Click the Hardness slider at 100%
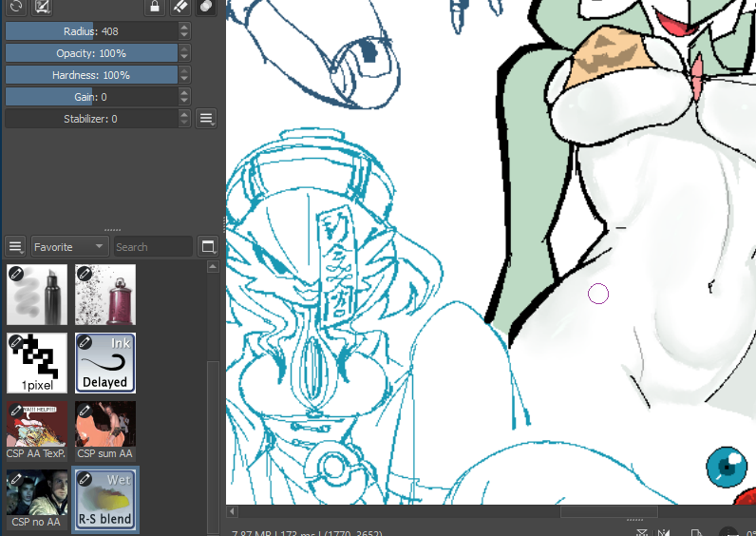The image size is (756, 536). pyautogui.click(x=91, y=75)
